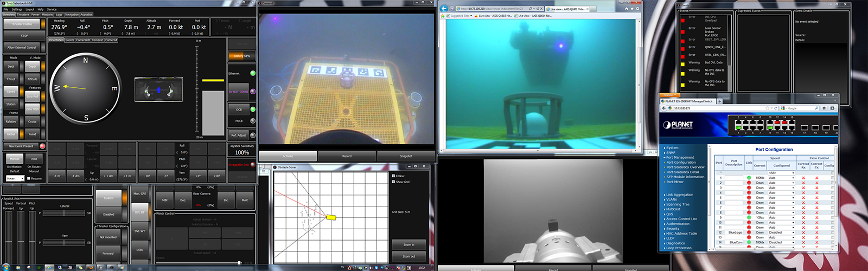Click the Yaw joystick axis slider
868x271 pixels.
coord(64,242)
